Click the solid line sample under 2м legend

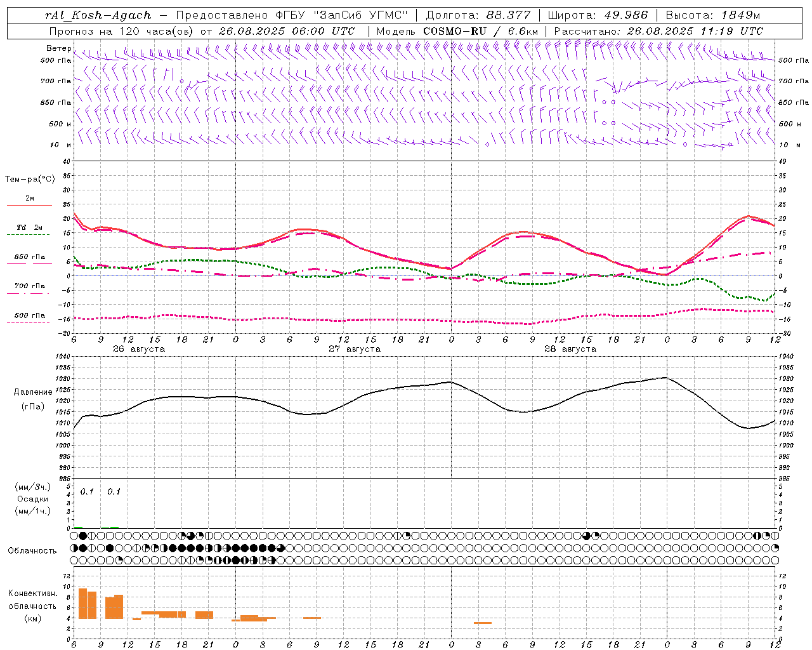(x=29, y=205)
